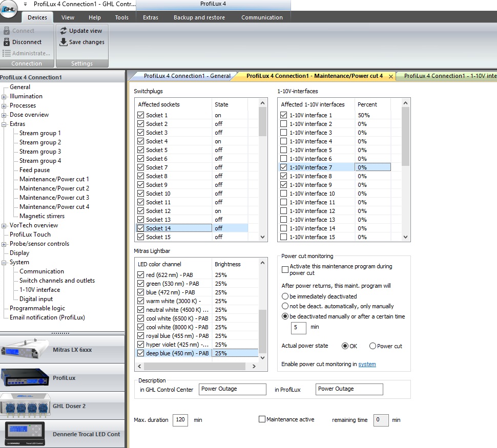497x448 pixels.
Task: Select the GHL Doser 2 device image
Action: pyautogui.click(x=25, y=406)
